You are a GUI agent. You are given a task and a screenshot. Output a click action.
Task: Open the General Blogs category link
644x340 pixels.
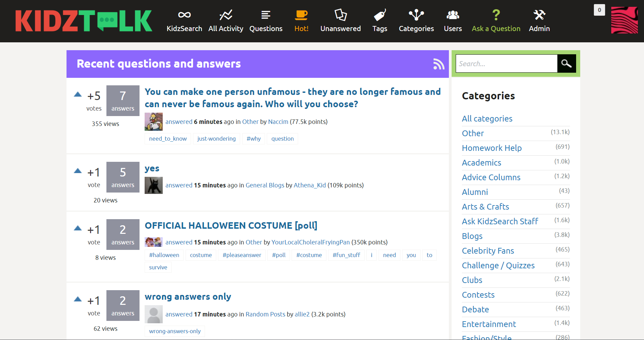pyautogui.click(x=265, y=185)
